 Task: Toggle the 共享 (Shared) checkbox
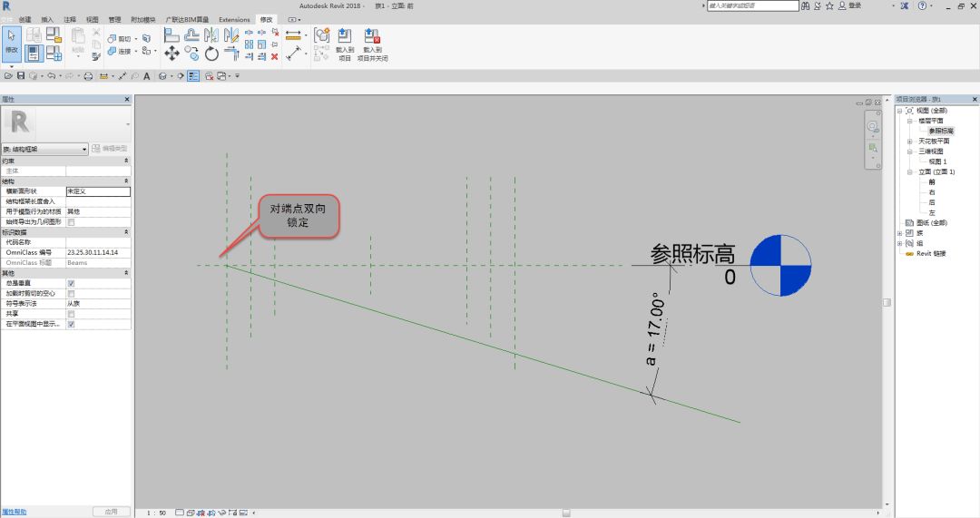pos(72,314)
